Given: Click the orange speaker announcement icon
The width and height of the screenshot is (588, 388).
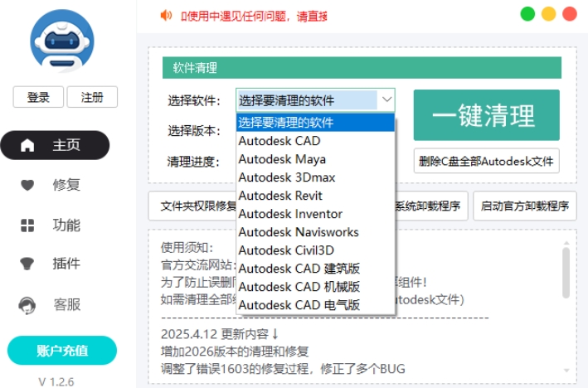Looking at the screenshot, I should point(166,15).
